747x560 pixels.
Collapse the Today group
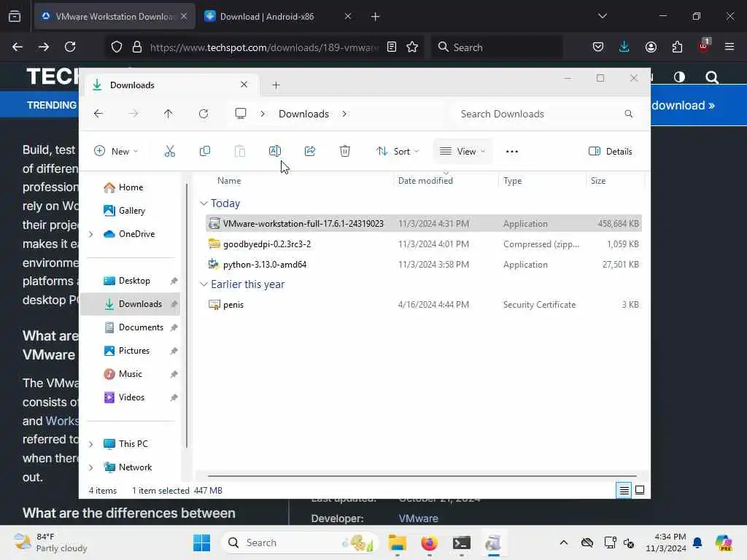[x=204, y=203]
